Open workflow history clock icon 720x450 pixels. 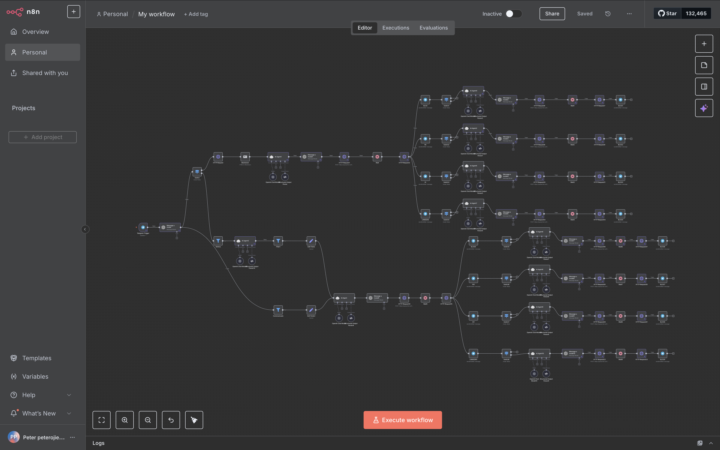[608, 14]
